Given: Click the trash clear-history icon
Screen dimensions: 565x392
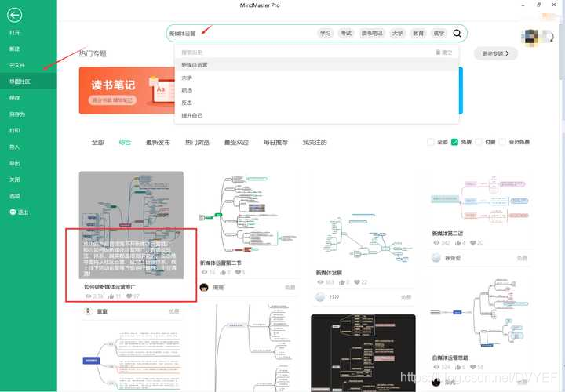Looking at the screenshot, I should point(438,53).
